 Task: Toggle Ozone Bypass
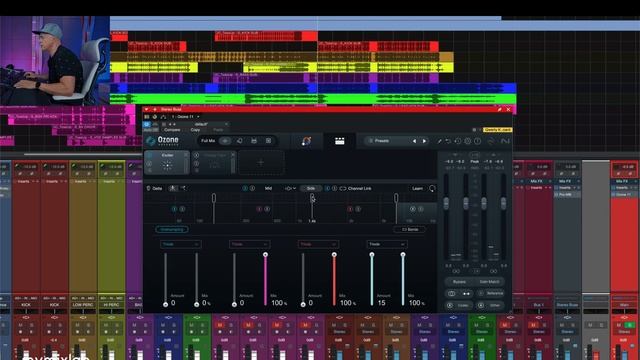[x=459, y=282]
